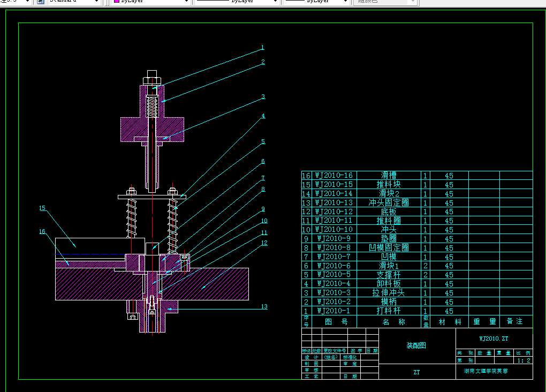
Task: Select leader callout number 4 in drawing
Action: 263,116
